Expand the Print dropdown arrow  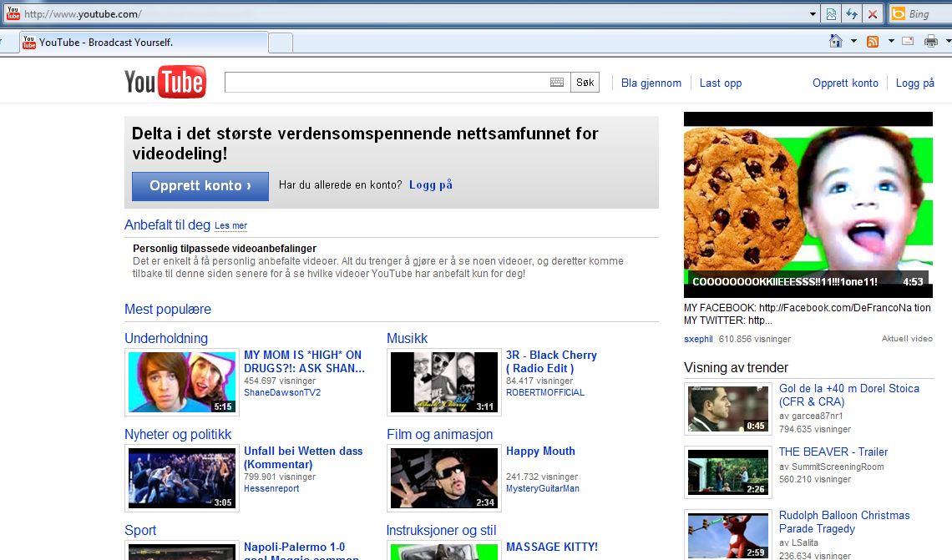(x=948, y=41)
